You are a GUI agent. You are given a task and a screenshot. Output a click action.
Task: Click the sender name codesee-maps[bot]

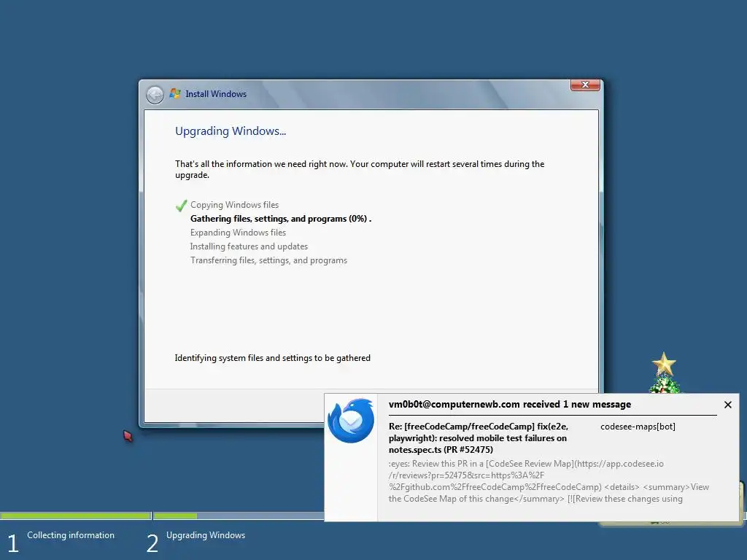tap(638, 427)
